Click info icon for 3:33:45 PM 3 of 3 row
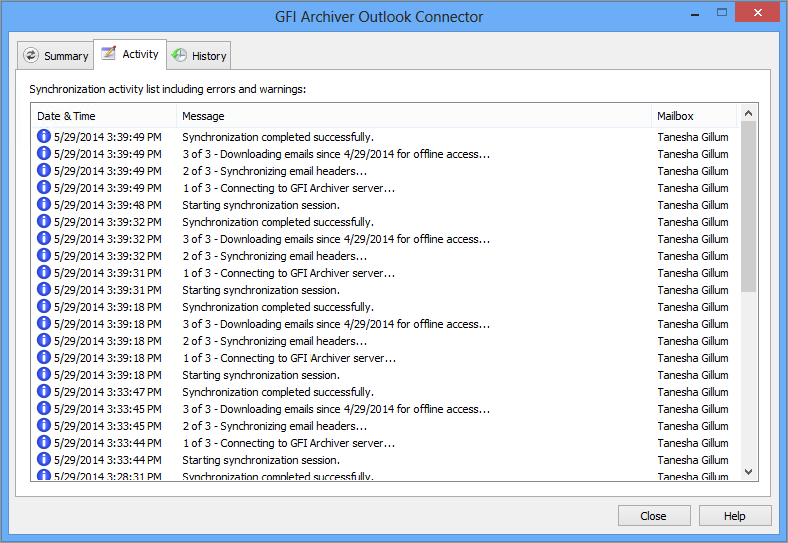The height and width of the screenshot is (543, 788). point(44,408)
